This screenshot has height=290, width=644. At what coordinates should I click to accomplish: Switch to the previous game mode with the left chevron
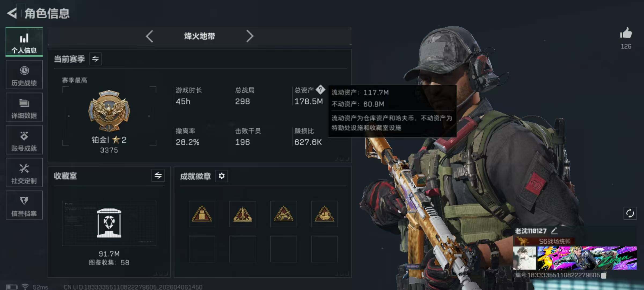(149, 36)
